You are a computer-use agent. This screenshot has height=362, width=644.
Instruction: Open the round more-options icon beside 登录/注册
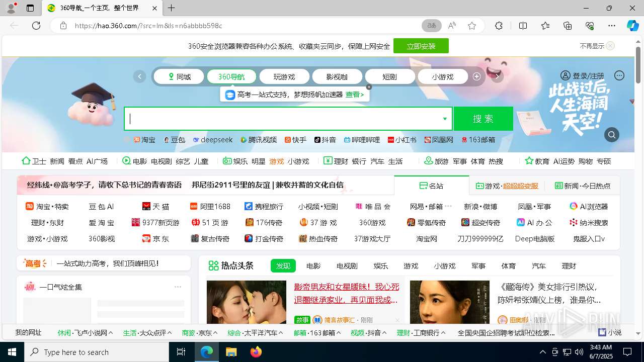point(619,75)
